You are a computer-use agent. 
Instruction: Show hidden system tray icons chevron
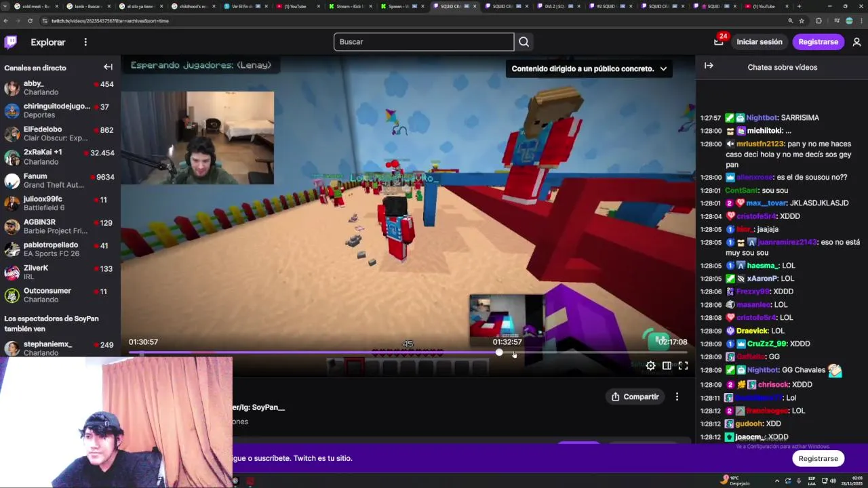[777, 481]
